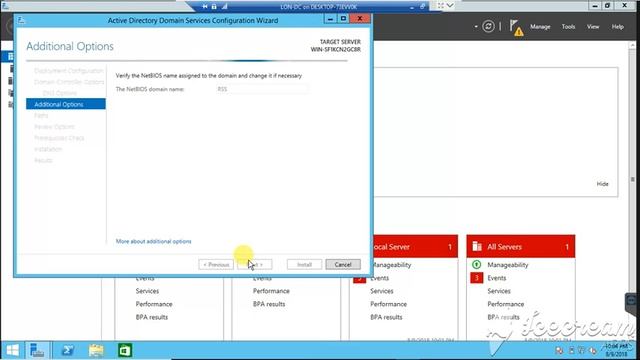
Task: Open the notifications flag with warning
Action: (516, 27)
